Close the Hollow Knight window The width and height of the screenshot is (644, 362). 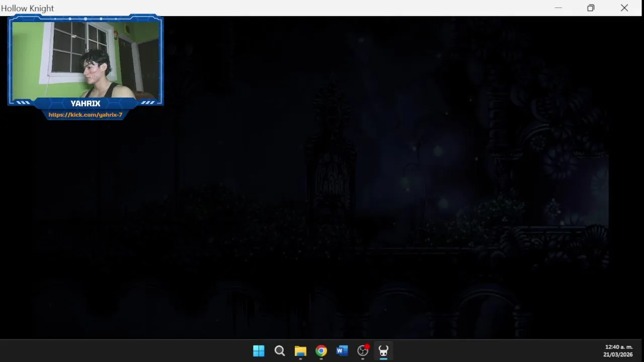click(624, 8)
